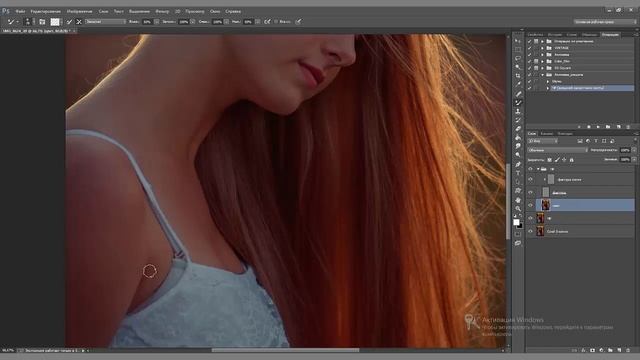Filter layers by type (T) icon
This screenshot has width=640, height=360.
click(x=596, y=141)
